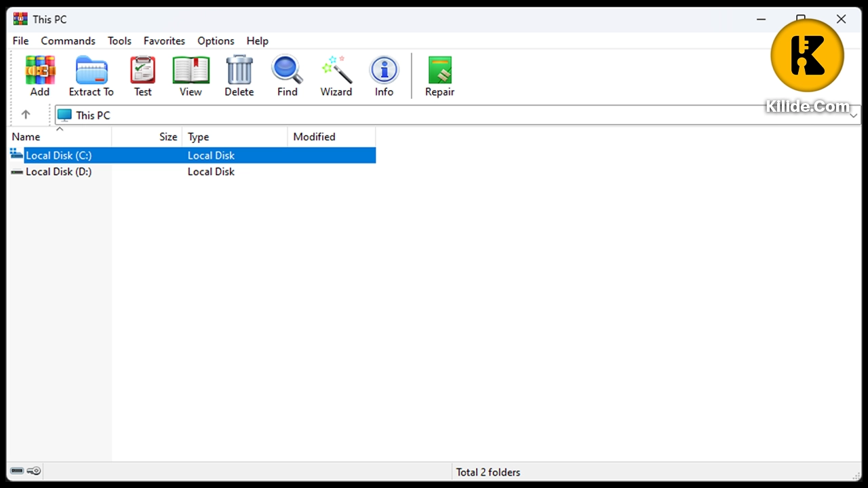The image size is (868, 488).
Task: Sort by the Type column header
Action: coord(235,136)
